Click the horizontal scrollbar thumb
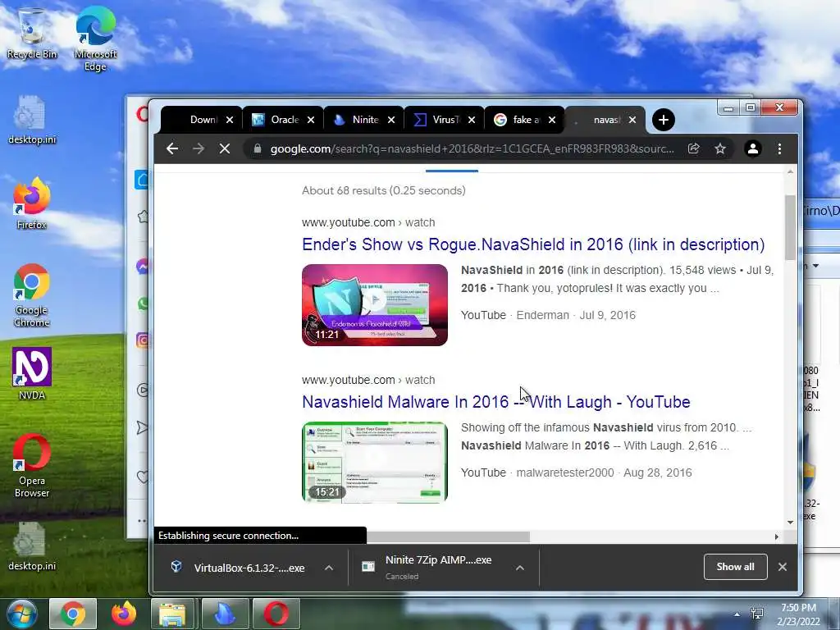Image resolution: width=840 pixels, height=630 pixels. coord(448,536)
